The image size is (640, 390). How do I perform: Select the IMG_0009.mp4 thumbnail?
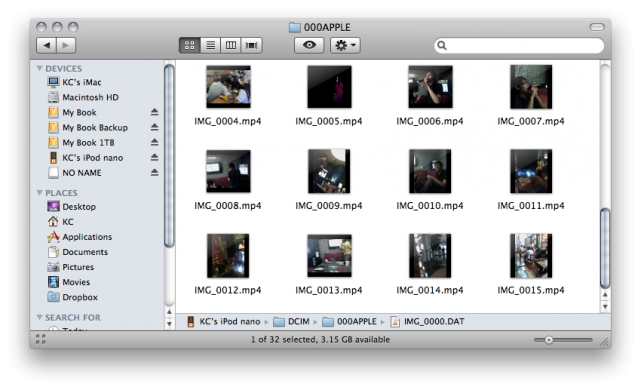[329, 171]
